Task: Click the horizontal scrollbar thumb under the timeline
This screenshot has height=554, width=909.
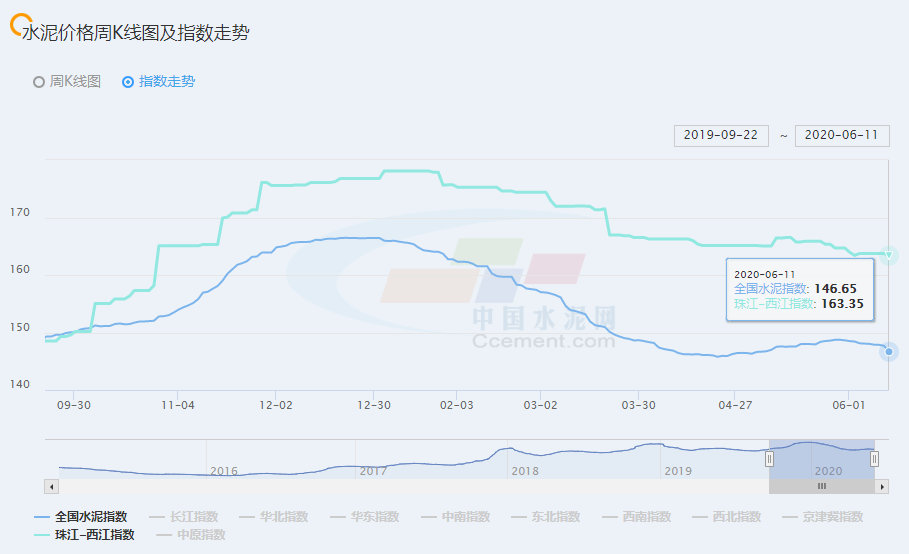Action: [x=822, y=486]
